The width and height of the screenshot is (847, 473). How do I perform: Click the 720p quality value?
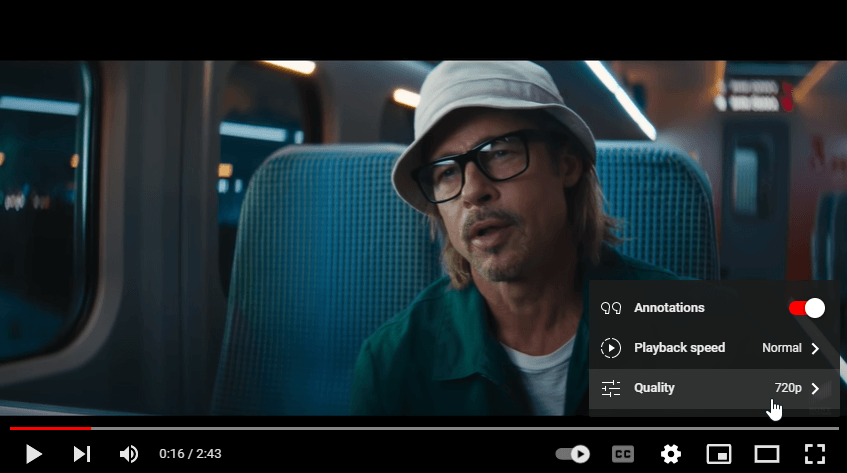(788, 388)
